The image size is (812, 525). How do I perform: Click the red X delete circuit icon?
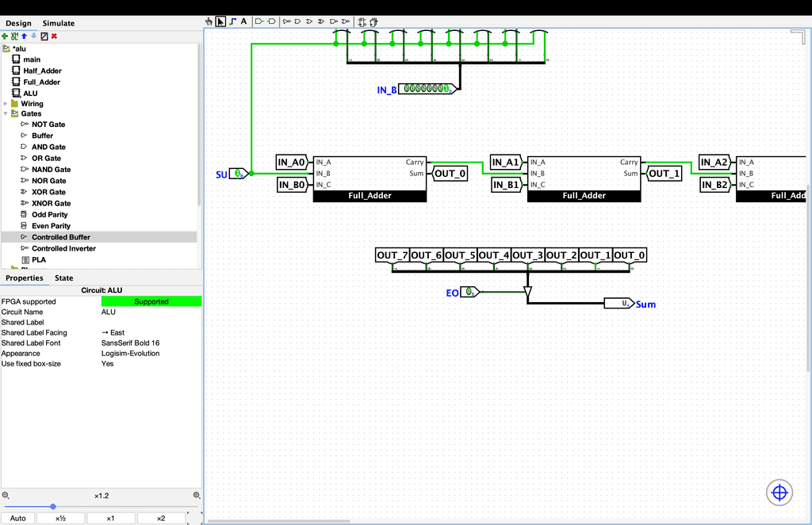(x=54, y=36)
